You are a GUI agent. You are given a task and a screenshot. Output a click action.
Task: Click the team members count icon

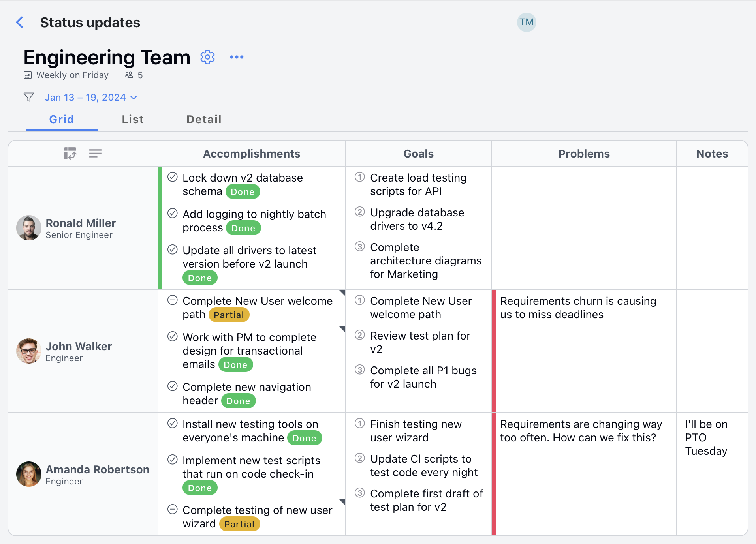click(x=129, y=75)
